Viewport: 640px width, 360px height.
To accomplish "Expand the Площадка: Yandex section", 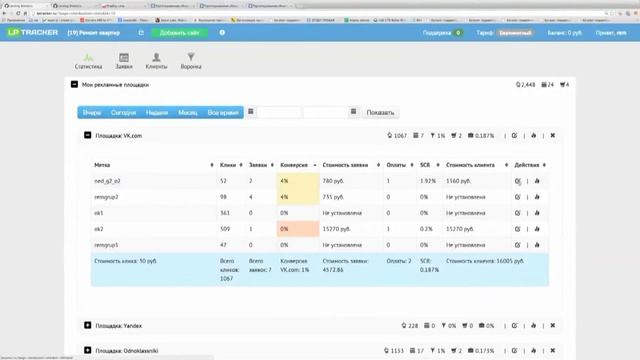I will [x=87, y=325].
